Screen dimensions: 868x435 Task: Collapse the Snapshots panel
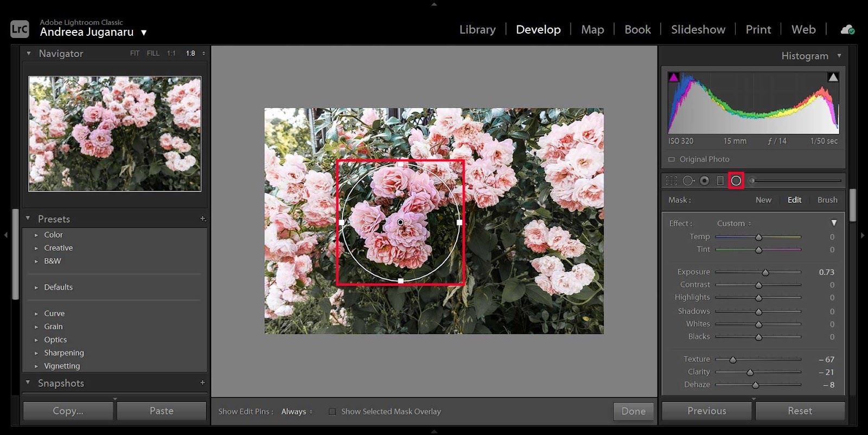(28, 382)
